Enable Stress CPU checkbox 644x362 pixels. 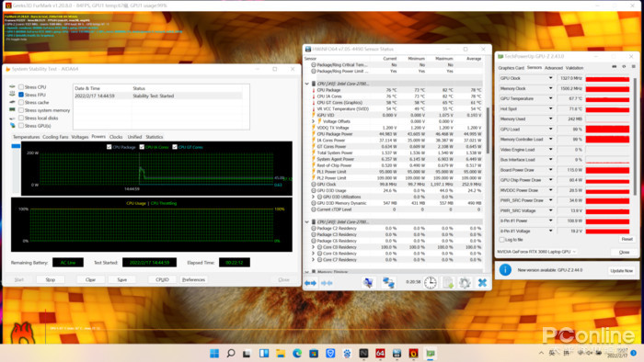21,87
